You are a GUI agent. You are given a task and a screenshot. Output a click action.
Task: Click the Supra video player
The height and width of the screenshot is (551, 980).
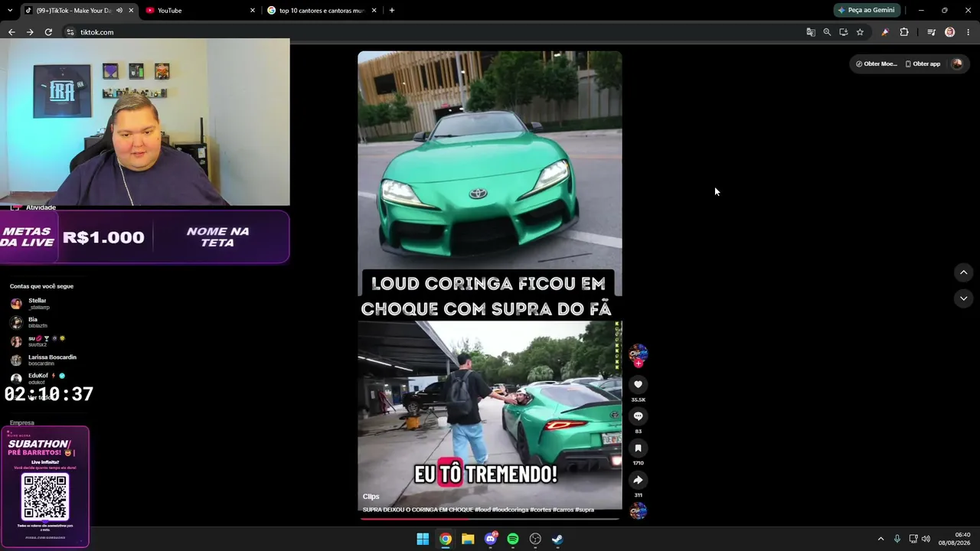pos(489,285)
